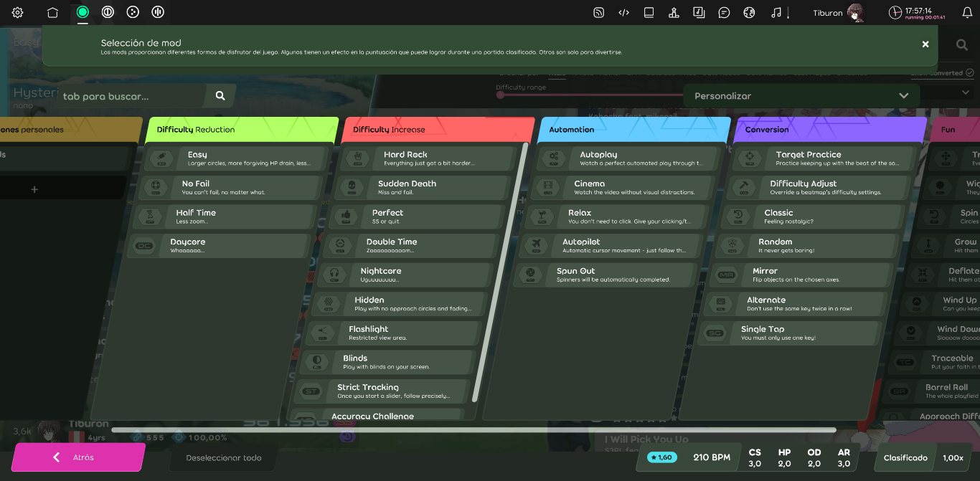Image resolution: width=980 pixels, height=481 pixels.
Task: Click the Conversion column header
Action: click(829, 130)
